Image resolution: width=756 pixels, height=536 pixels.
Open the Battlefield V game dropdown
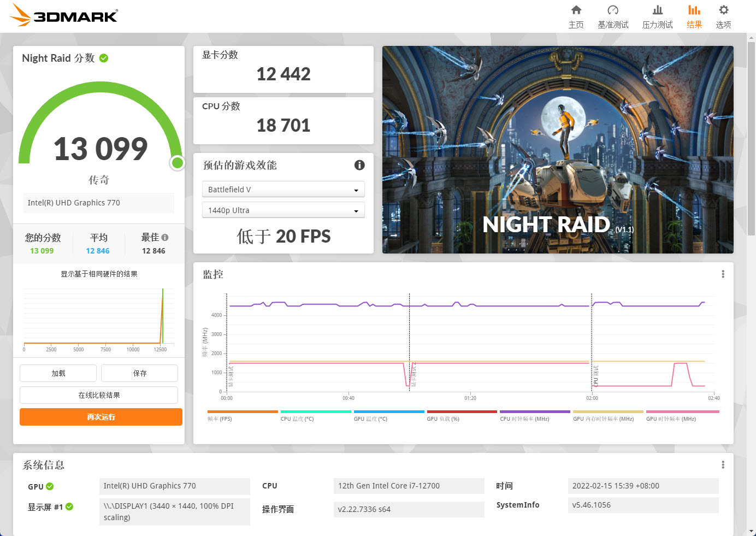pos(283,189)
